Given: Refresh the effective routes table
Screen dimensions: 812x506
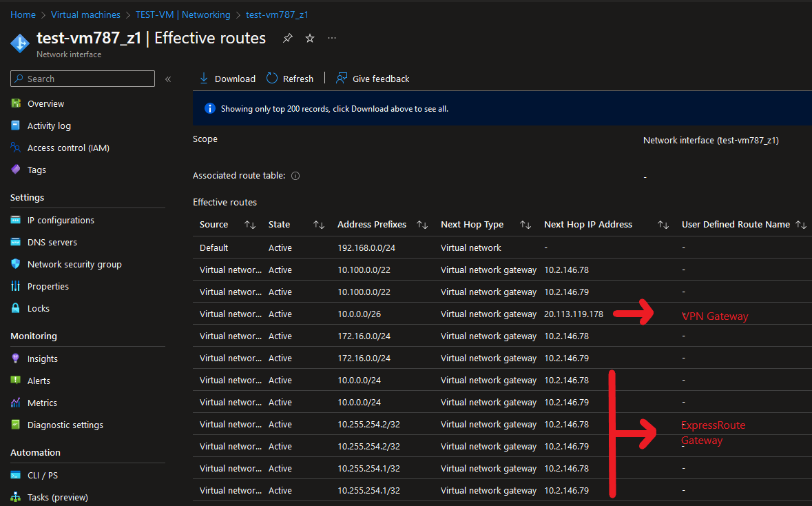Looking at the screenshot, I should pos(290,79).
